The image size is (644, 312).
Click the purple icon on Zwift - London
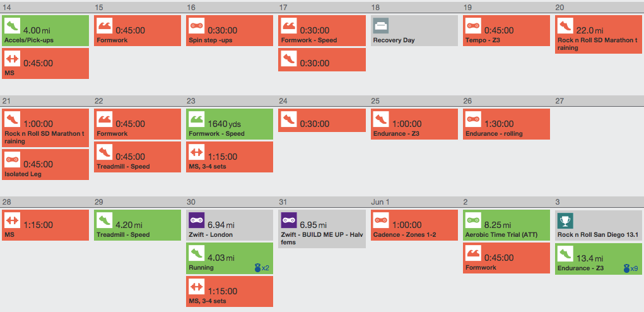tap(196, 221)
